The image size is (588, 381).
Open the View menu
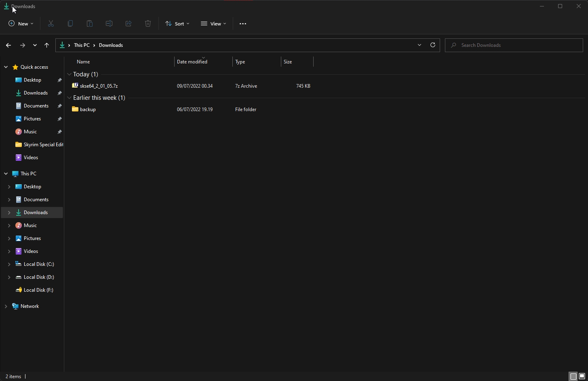[x=213, y=24]
